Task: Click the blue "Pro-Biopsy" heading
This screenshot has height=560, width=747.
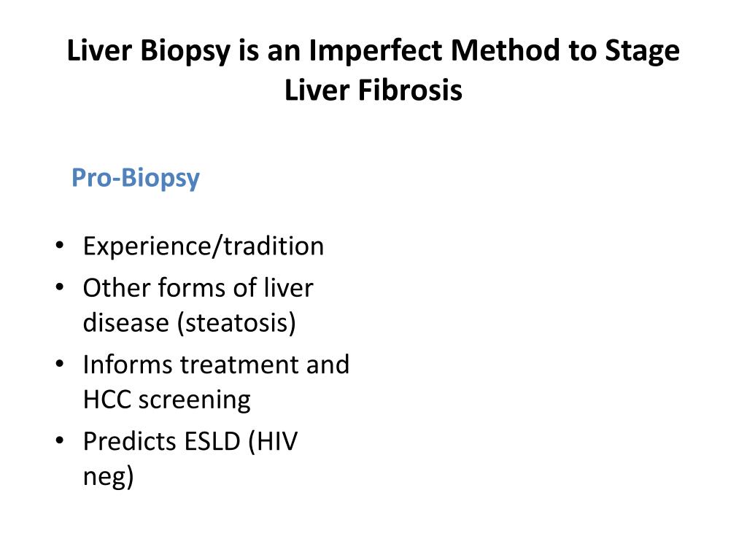Action: [x=135, y=179]
